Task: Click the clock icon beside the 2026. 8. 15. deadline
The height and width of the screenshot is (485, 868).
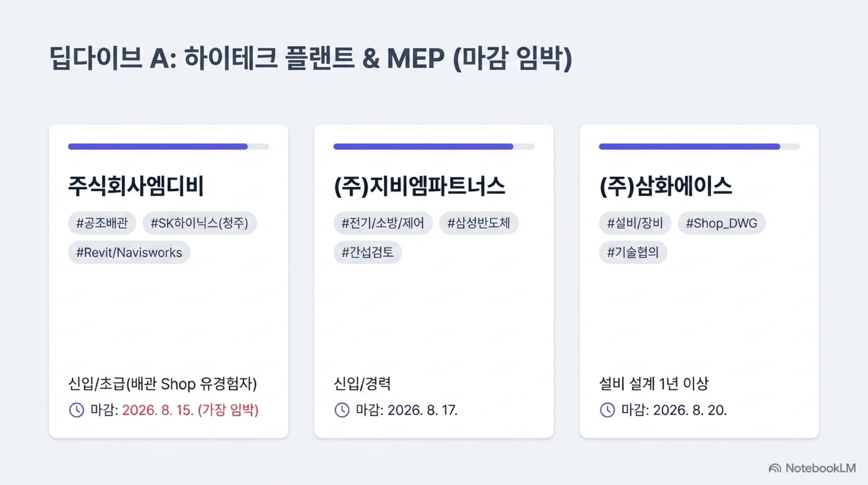Action: click(76, 410)
